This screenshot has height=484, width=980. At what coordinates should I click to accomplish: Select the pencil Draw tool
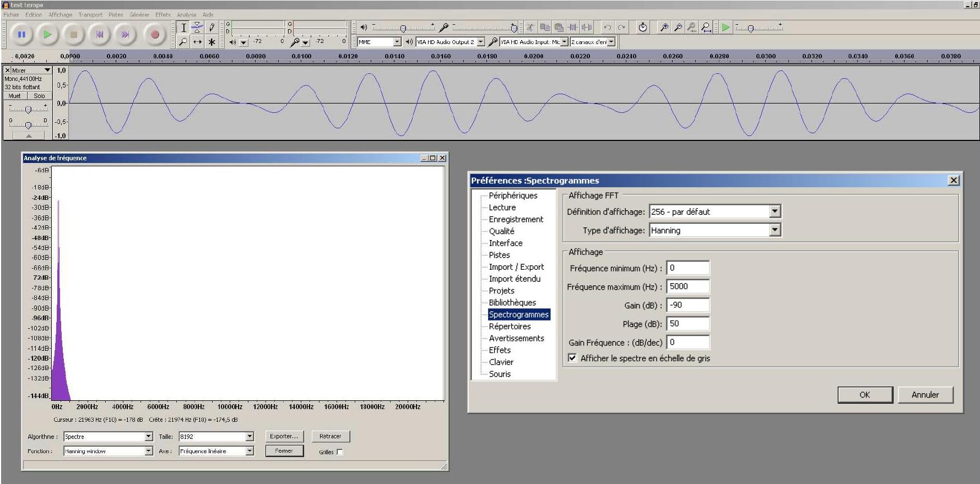pos(212,28)
